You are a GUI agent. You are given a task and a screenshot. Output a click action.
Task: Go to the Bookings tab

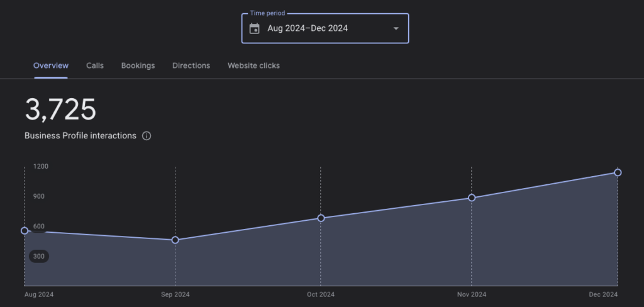pos(138,65)
